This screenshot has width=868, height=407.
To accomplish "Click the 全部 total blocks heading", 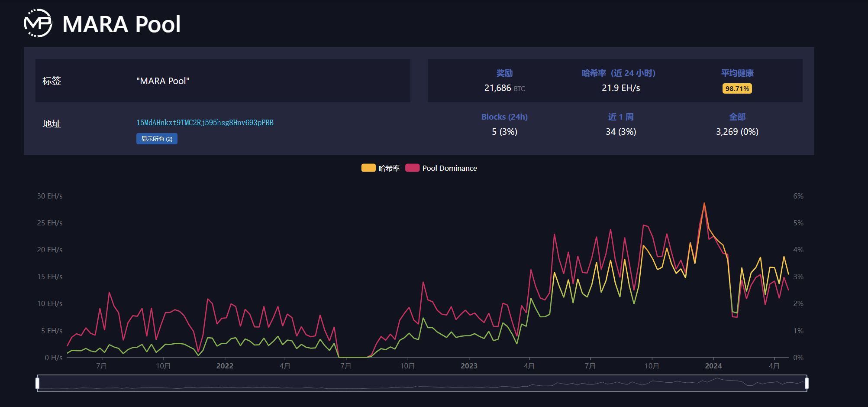I will click(737, 117).
